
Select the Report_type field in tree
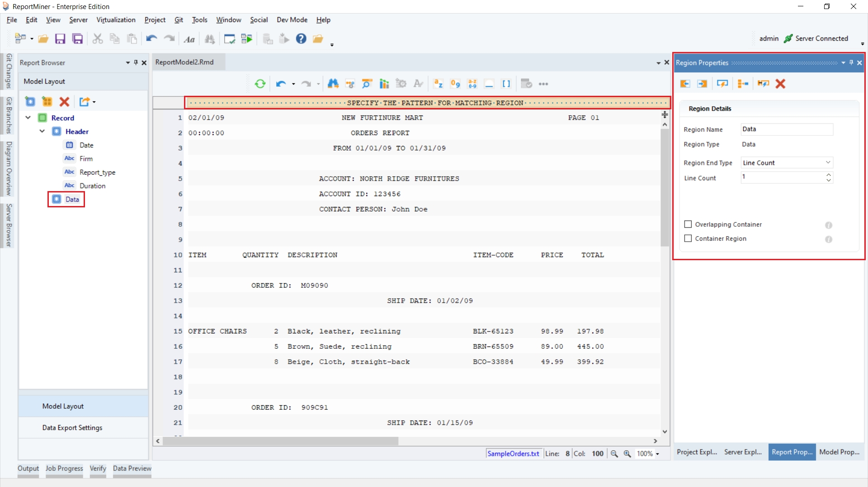pos(97,172)
